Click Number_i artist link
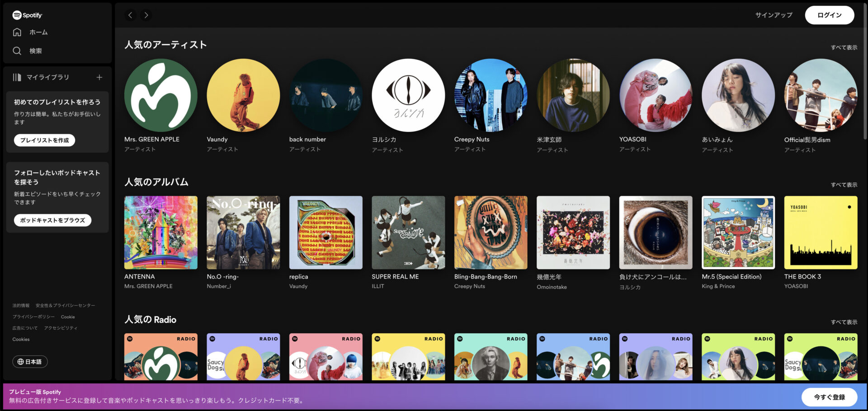The height and width of the screenshot is (411, 868). click(219, 286)
